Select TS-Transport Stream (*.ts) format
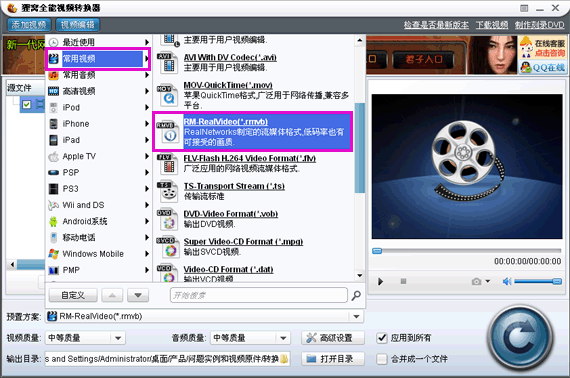570x378 pixels. (x=253, y=191)
